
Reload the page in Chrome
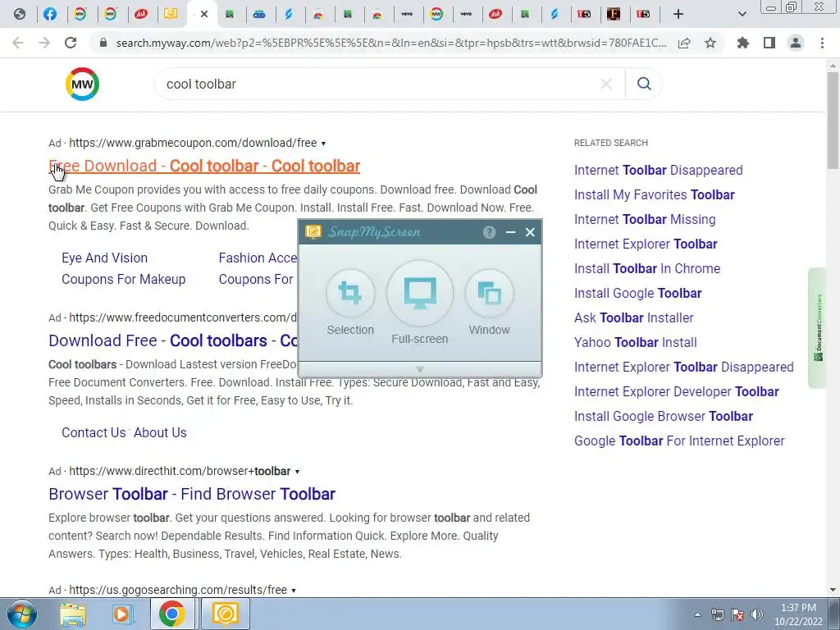71,43
